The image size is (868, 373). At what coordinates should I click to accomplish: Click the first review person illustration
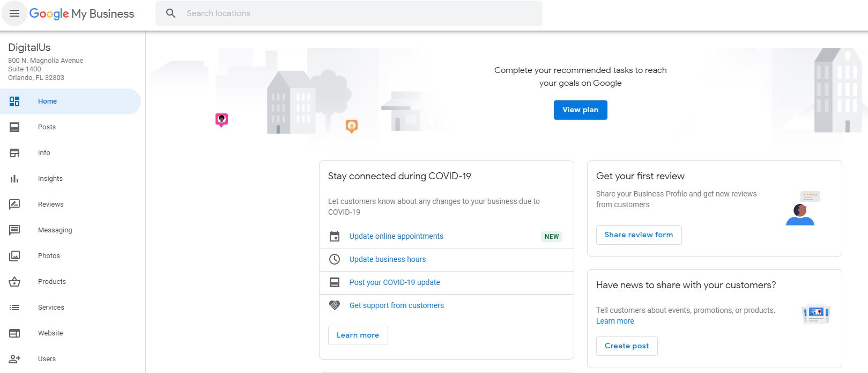click(803, 208)
